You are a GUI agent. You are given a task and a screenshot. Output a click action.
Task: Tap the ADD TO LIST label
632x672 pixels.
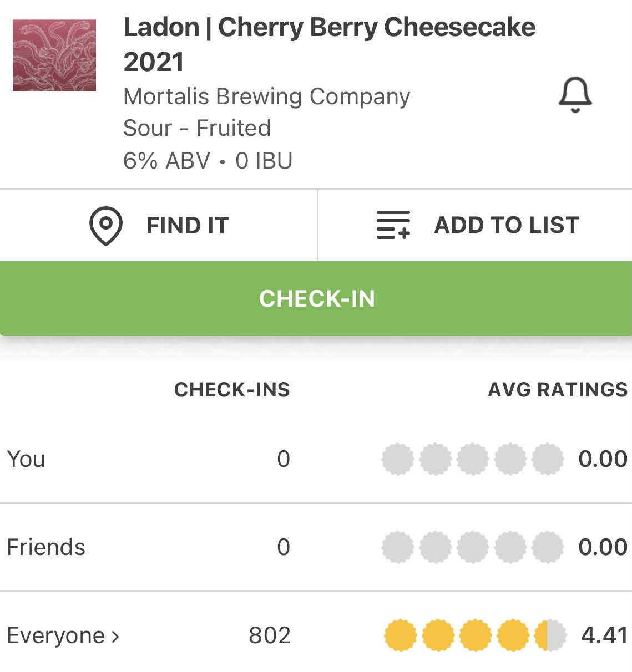coord(507,225)
